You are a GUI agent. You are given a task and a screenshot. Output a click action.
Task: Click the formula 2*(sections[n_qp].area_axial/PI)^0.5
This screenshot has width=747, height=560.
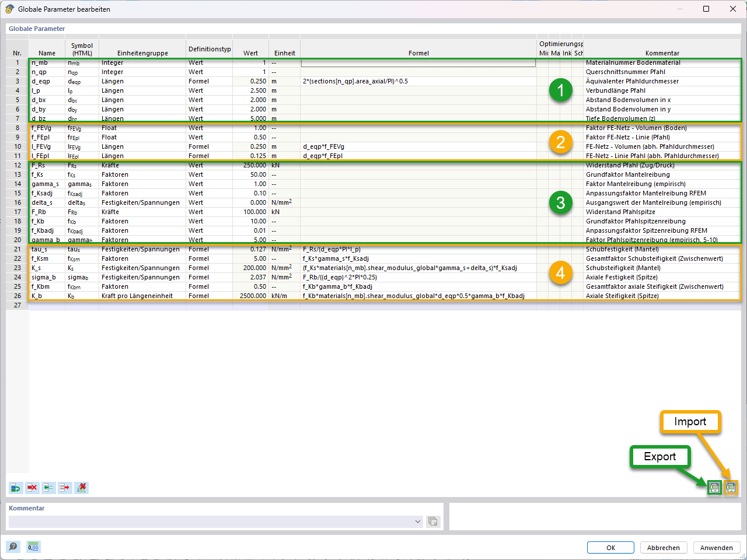click(x=355, y=81)
